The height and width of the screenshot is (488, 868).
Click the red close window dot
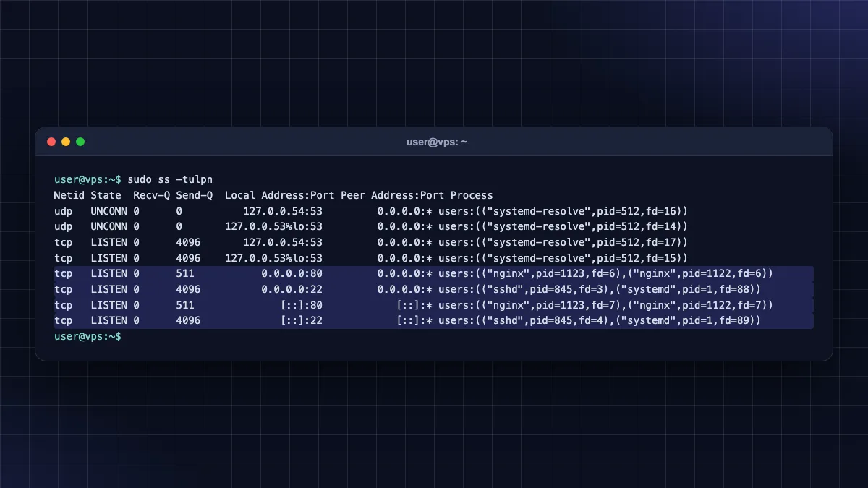tap(51, 142)
